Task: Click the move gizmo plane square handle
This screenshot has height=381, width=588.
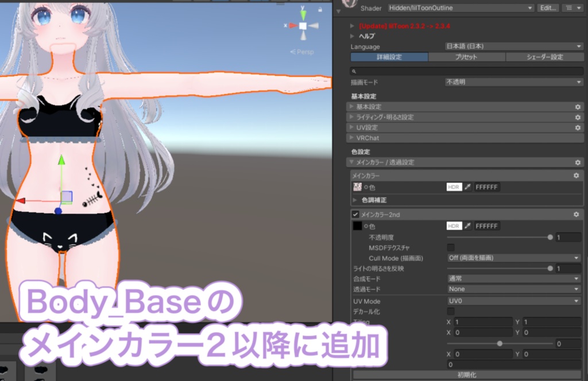Action: pyautogui.click(x=67, y=197)
